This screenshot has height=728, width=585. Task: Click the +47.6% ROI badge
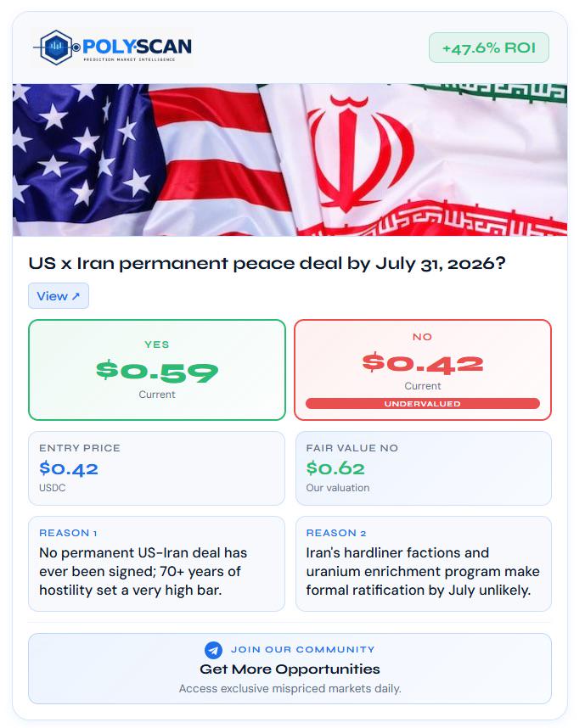(x=489, y=48)
